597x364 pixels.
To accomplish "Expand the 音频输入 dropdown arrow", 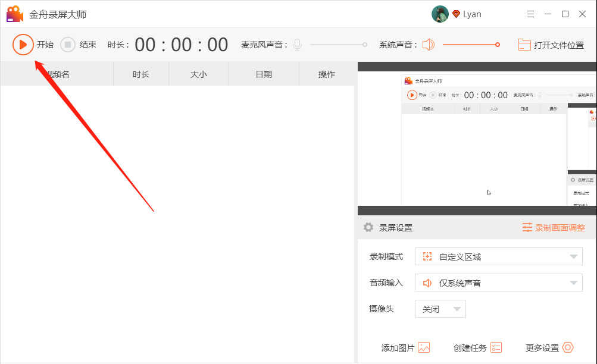I will pyautogui.click(x=573, y=283).
